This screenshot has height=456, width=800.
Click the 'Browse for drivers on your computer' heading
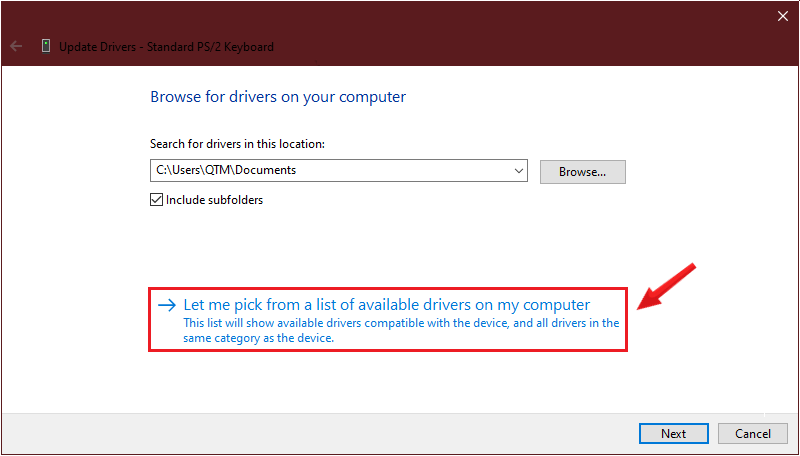(x=278, y=97)
